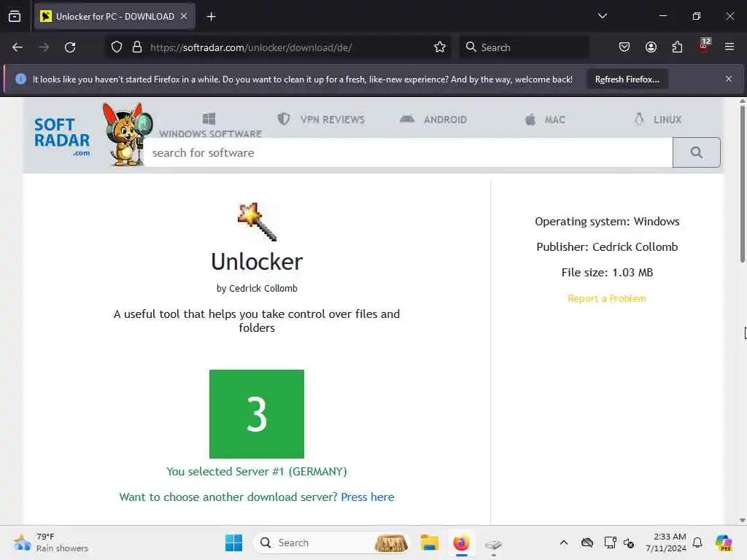The height and width of the screenshot is (560, 747).
Task: Open the Windows Start menu
Action: (233, 542)
